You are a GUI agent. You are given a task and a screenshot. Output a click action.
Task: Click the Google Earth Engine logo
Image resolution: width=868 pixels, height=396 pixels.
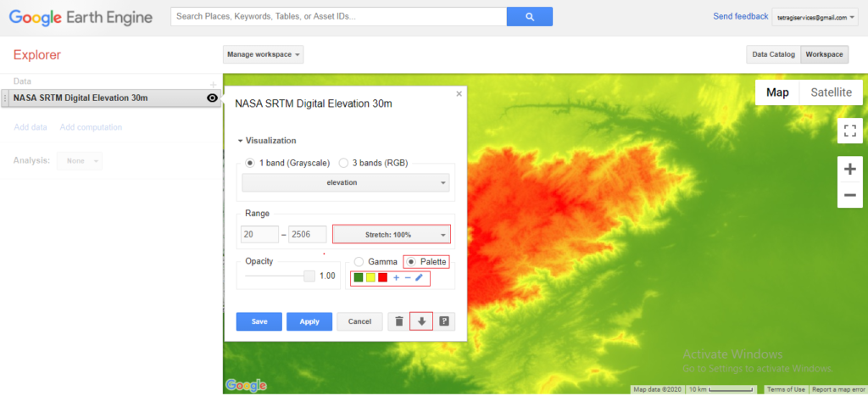[81, 18]
